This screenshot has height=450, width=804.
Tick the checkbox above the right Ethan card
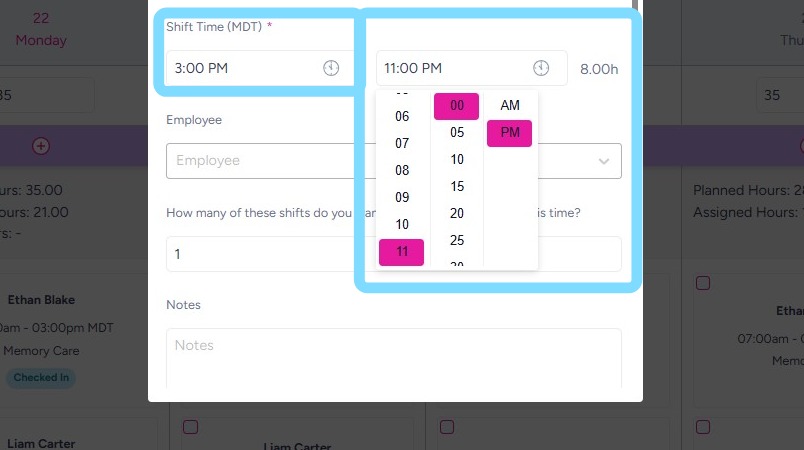click(703, 284)
